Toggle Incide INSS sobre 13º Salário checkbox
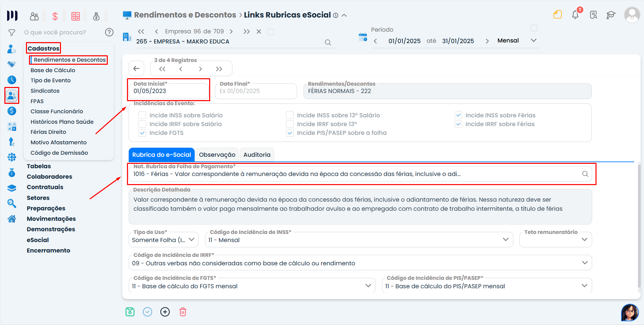This screenshot has height=325, width=644. (x=290, y=115)
